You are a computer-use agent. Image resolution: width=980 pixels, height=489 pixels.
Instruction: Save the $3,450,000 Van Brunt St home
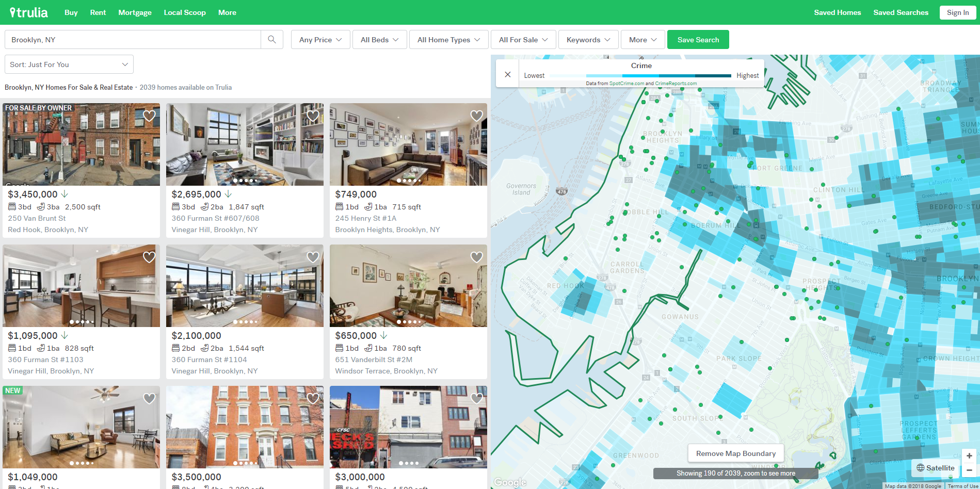(x=149, y=116)
